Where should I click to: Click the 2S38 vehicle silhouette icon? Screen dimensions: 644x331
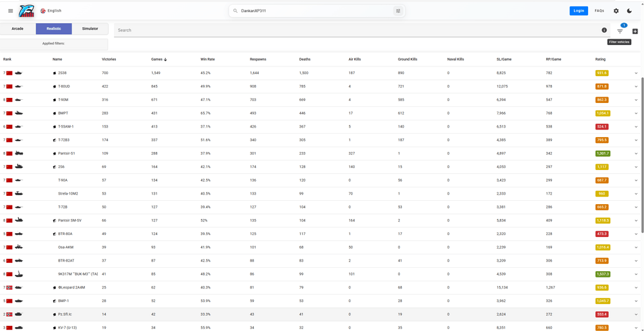[19, 73]
